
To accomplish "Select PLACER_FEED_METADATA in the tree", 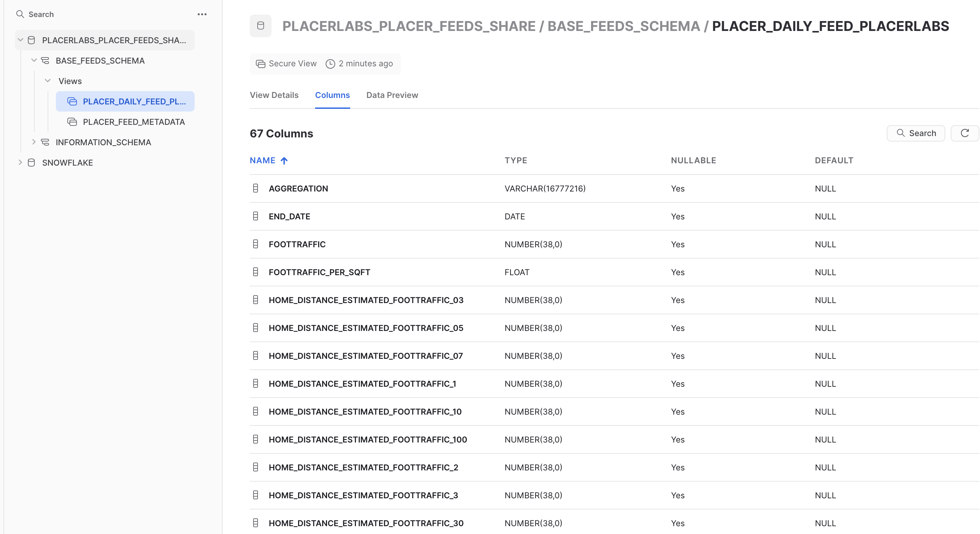I will tap(133, 122).
